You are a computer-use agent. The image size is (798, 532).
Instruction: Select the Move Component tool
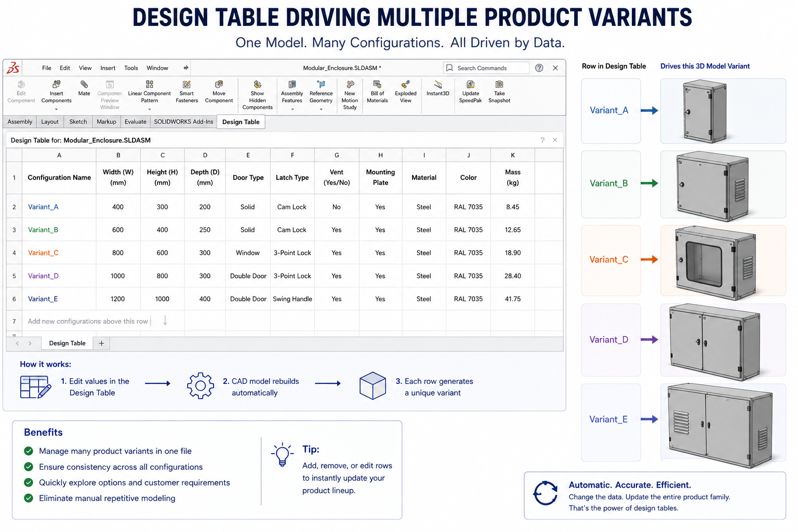pos(219,92)
